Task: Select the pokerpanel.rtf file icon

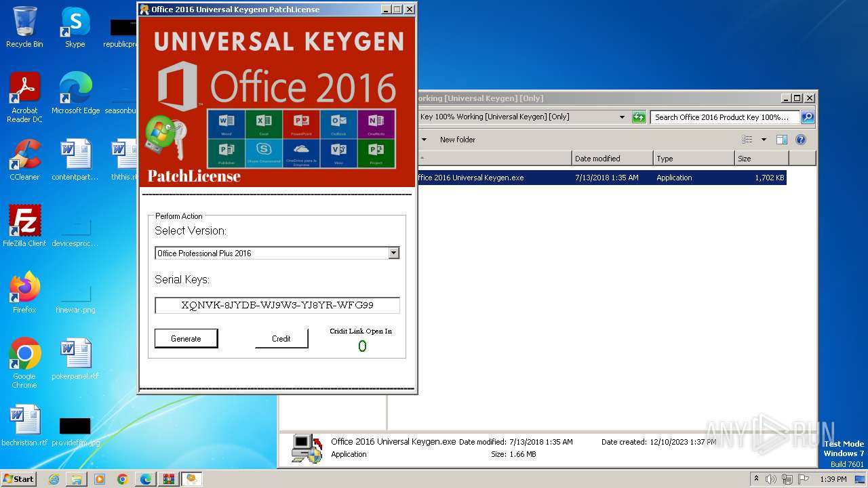Action: click(x=75, y=359)
